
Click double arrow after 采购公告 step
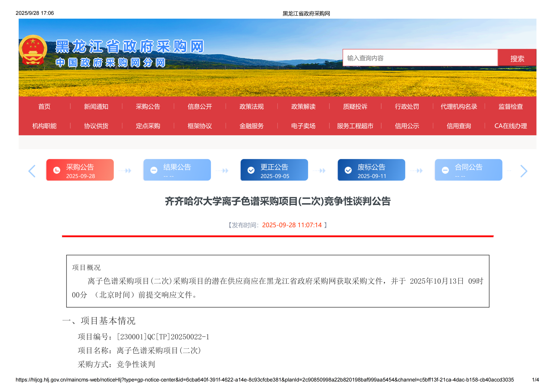128,171
